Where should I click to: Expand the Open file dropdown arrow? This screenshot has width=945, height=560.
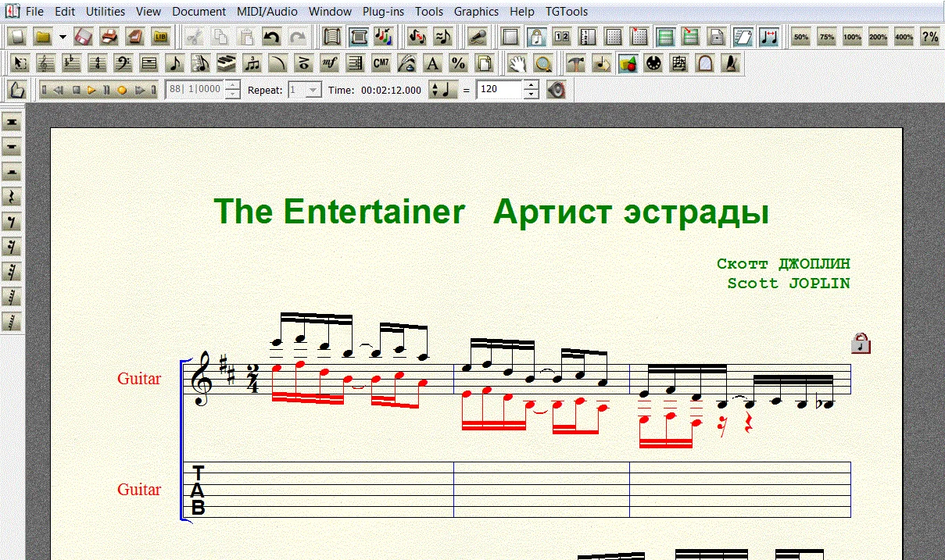pos(63,37)
